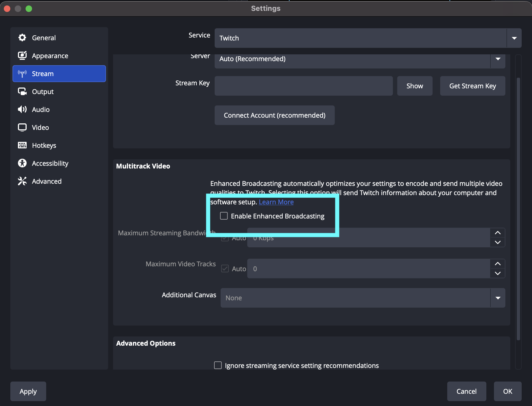The height and width of the screenshot is (406, 532).
Task: Click the Hotkeys keyboard icon
Action: (22, 145)
